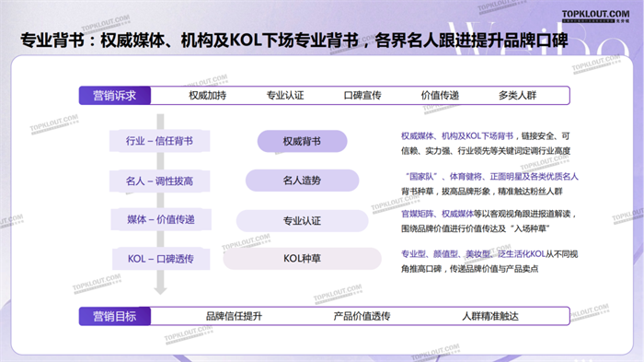Click the 人群精准触达 goal text
Image resolution: width=644 pixels, height=362 pixels.
490,316
